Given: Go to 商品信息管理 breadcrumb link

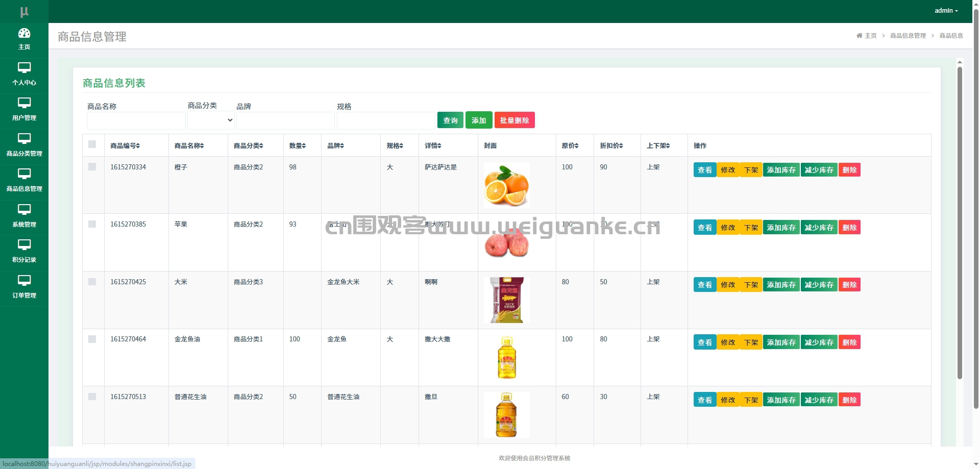Looking at the screenshot, I should click(x=908, y=36).
